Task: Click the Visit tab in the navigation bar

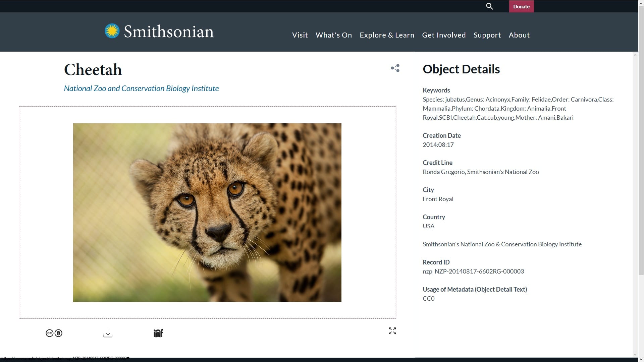Action: [x=300, y=35]
